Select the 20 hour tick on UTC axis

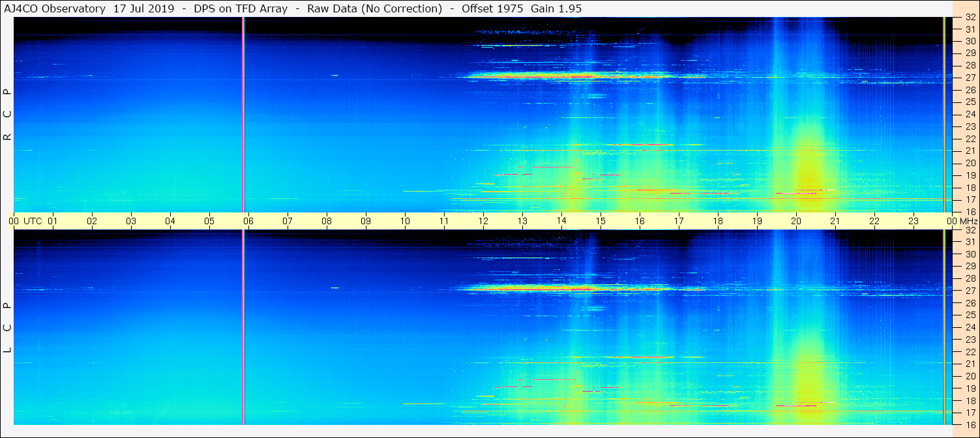[x=796, y=221]
